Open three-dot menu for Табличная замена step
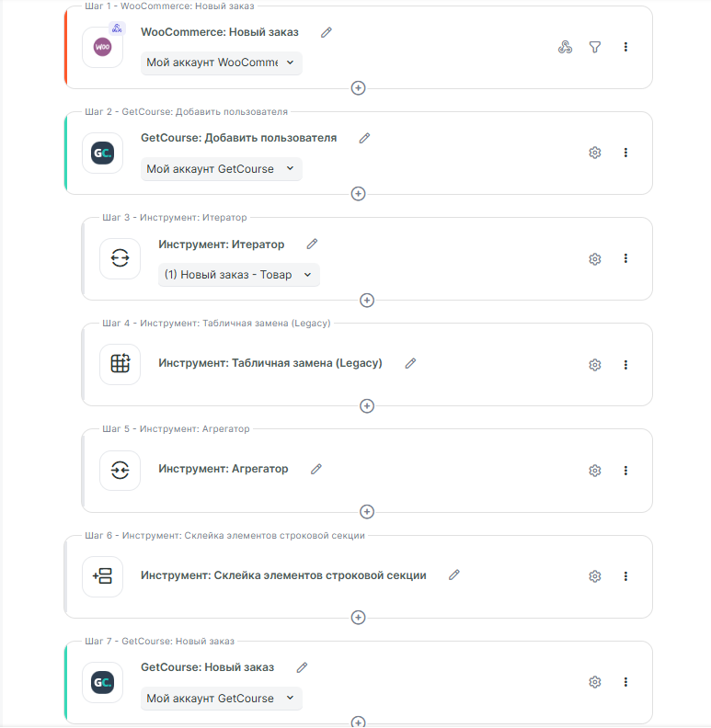Image resolution: width=711 pixels, height=728 pixels. (x=625, y=365)
